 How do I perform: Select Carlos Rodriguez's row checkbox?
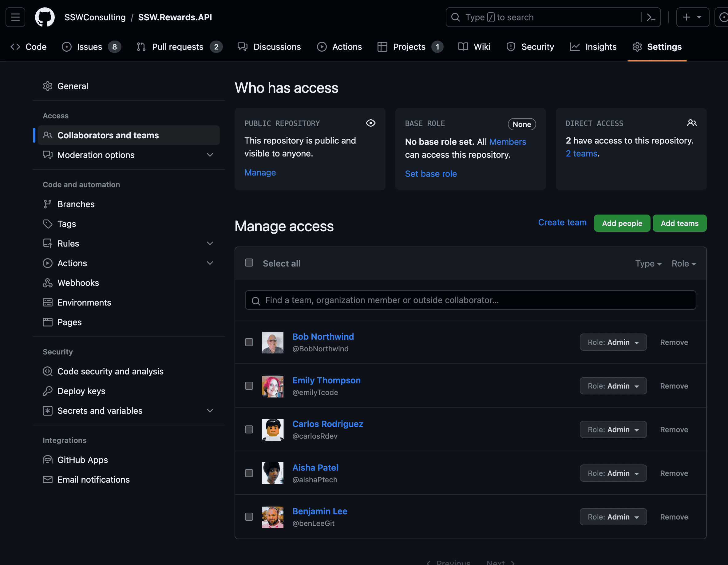(249, 429)
